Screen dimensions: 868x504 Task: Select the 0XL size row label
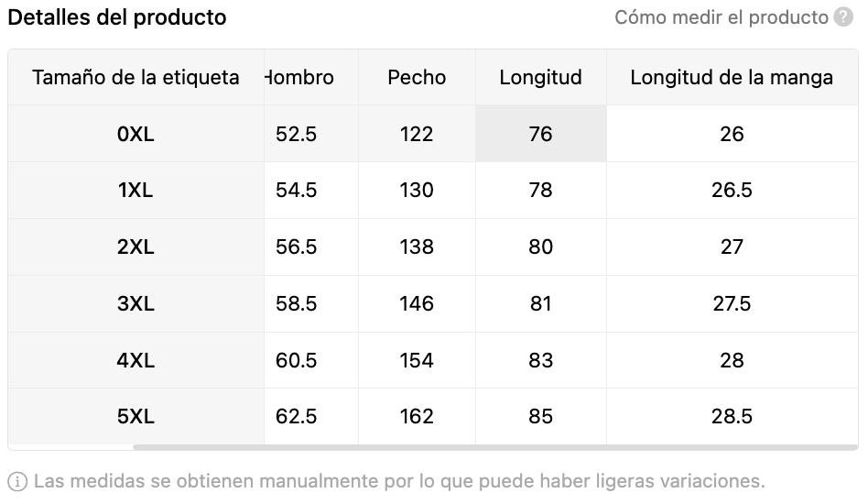136,134
